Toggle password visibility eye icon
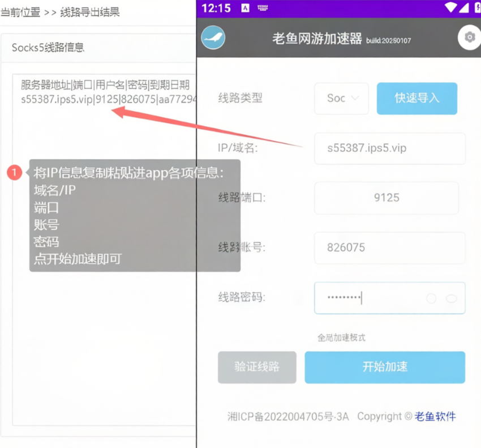This screenshot has height=448, width=481. [x=451, y=298]
